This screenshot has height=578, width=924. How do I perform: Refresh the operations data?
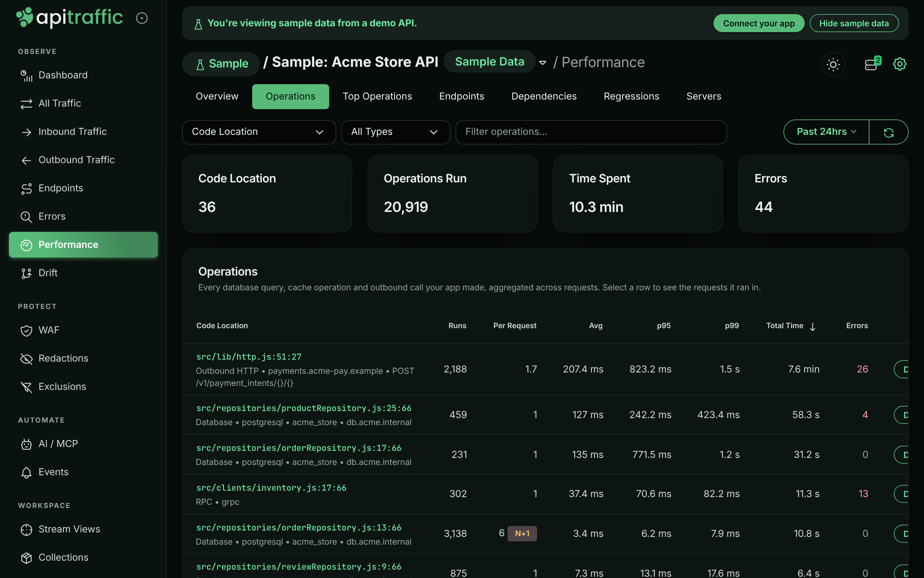click(x=888, y=132)
